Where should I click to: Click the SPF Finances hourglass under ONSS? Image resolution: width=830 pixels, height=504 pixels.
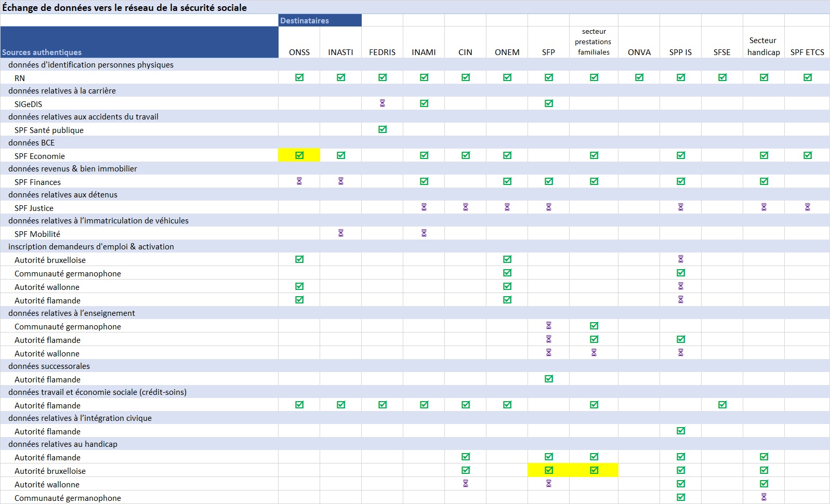(299, 181)
